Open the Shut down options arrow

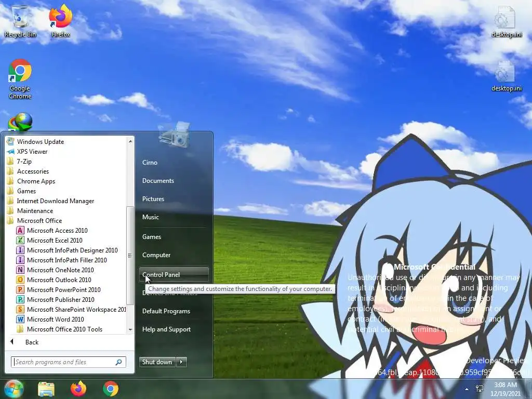coord(181,362)
